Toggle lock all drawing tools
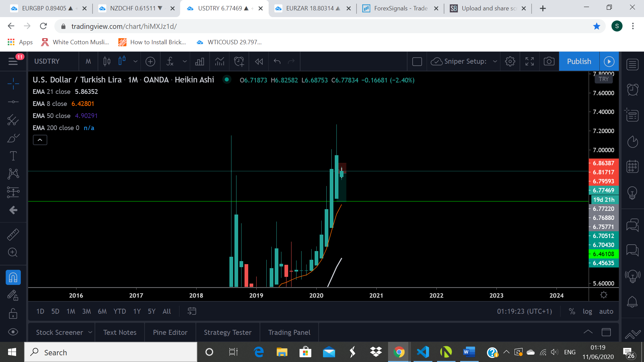 click(13, 314)
